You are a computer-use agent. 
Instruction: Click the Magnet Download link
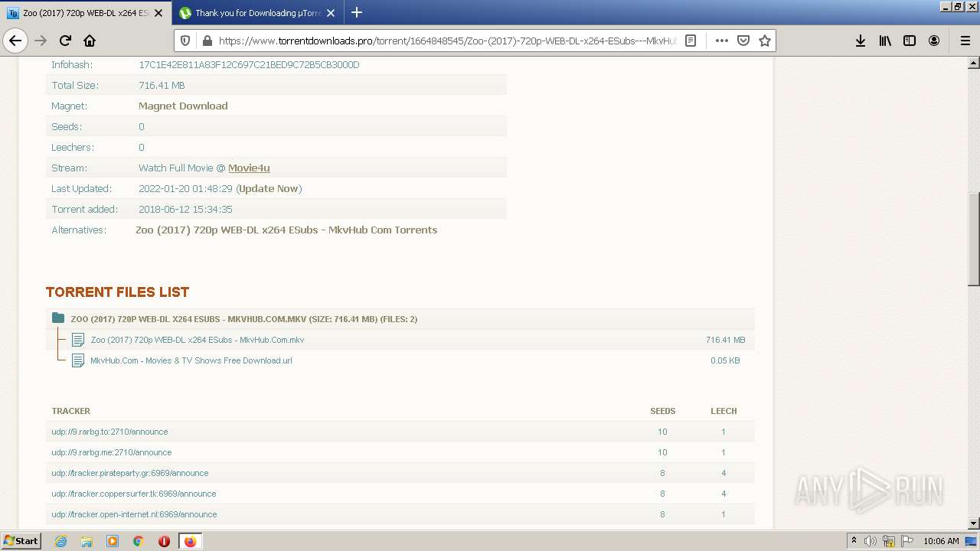pyautogui.click(x=183, y=106)
